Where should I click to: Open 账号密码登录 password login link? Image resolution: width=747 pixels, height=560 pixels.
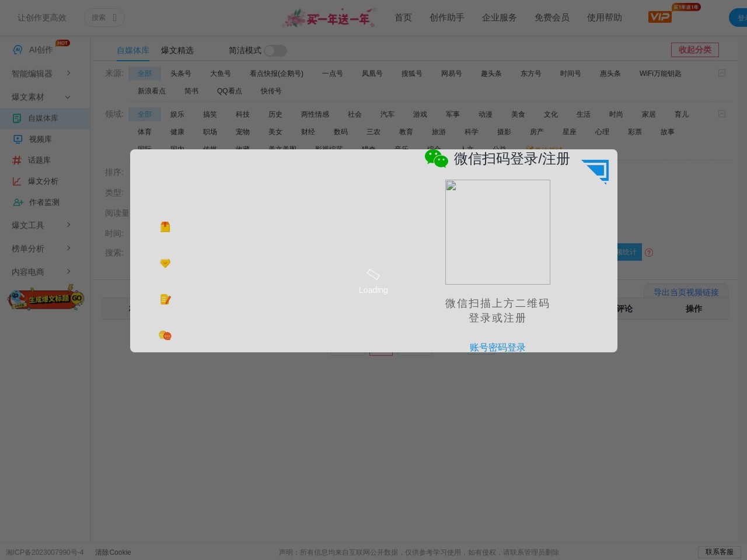click(497, 347)
